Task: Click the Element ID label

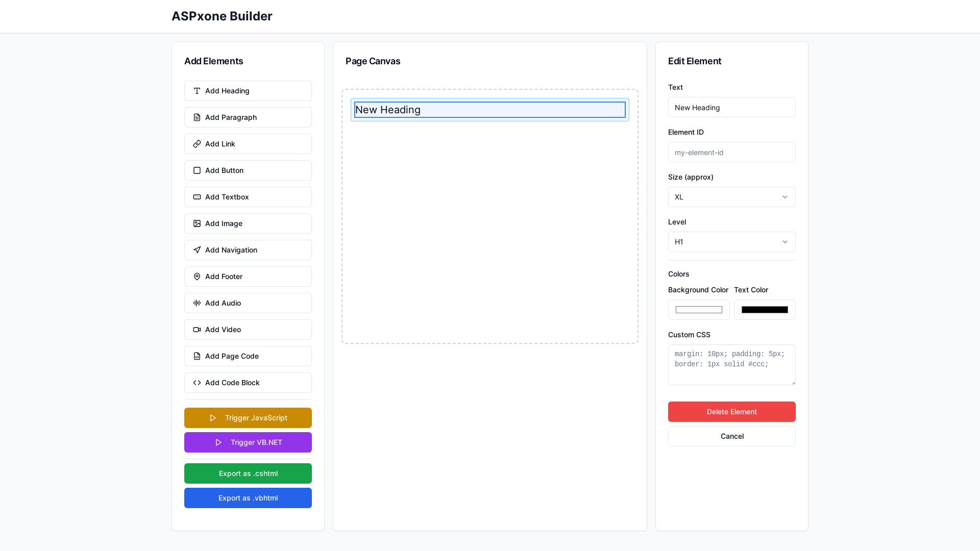Action: tap(685, 132)
